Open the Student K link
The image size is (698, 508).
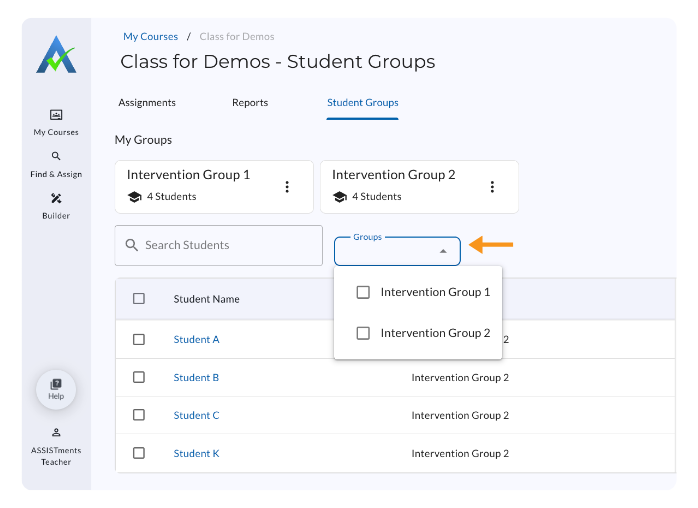point(196,454)
